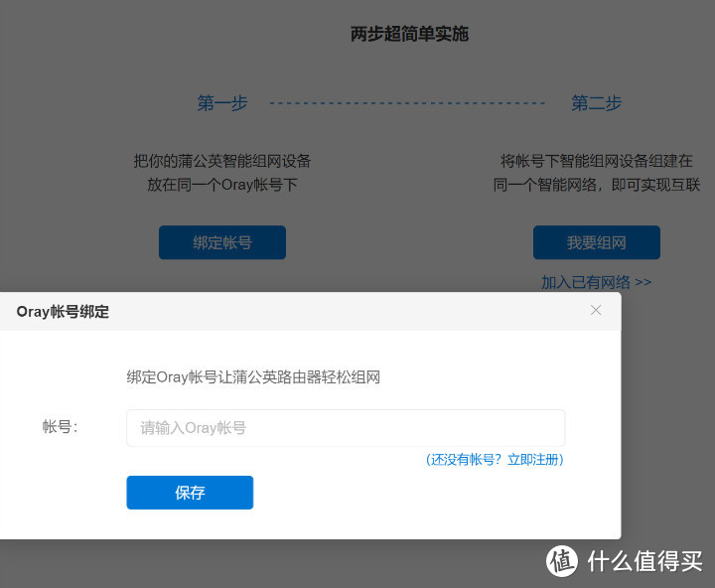715x588 pixels.
Task: Select the 第一步 step heading
Action: (x=222, y=103)
